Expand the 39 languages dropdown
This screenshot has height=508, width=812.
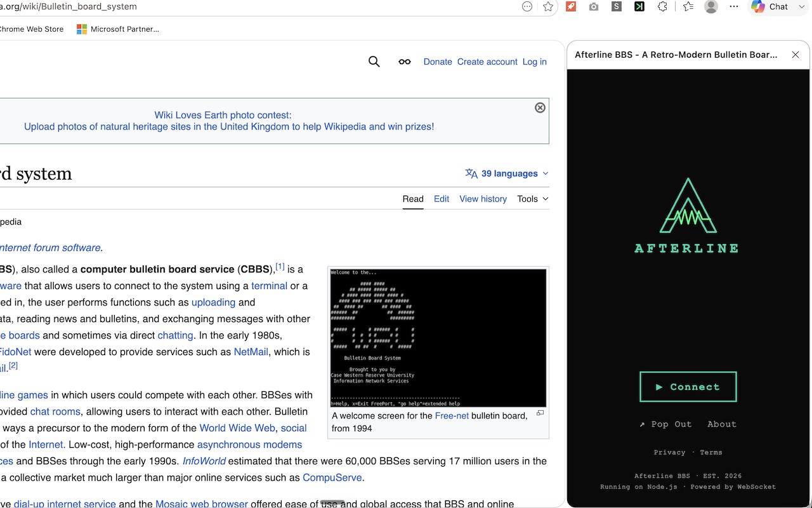point(507,173)
